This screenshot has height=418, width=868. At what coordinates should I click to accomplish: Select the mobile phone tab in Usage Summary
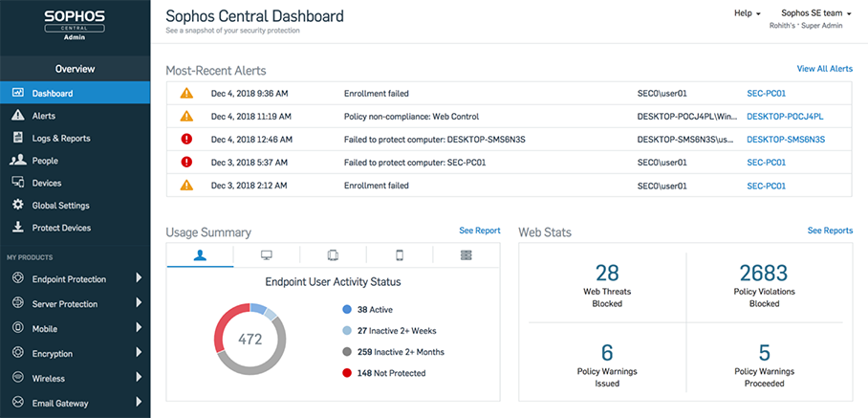(x=400, y=255)
